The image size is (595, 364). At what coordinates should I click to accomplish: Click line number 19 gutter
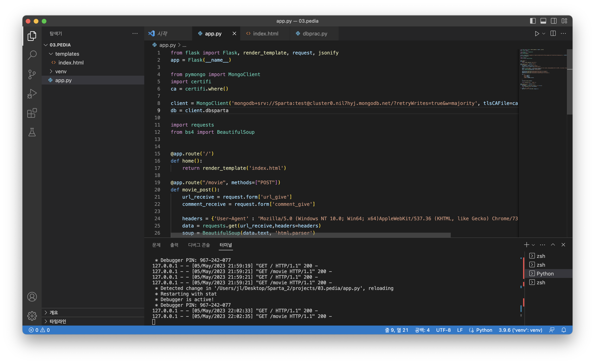(157, 182)
